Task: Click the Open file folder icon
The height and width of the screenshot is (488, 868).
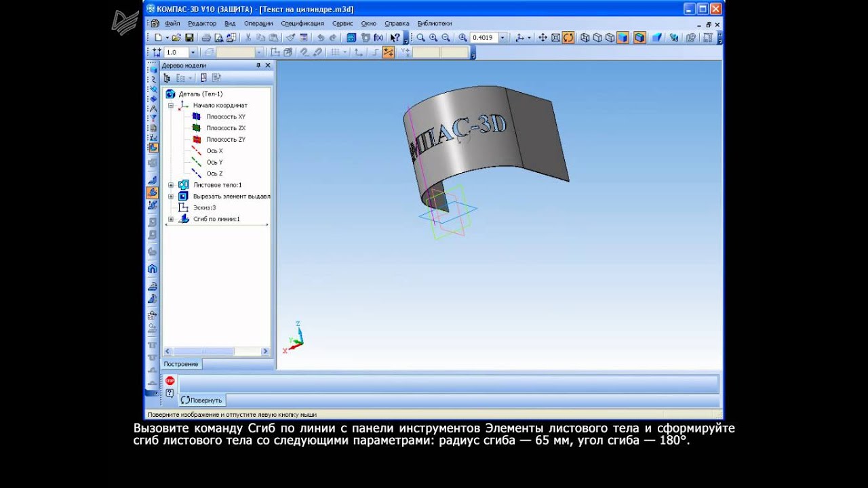Action: [176, 38]
